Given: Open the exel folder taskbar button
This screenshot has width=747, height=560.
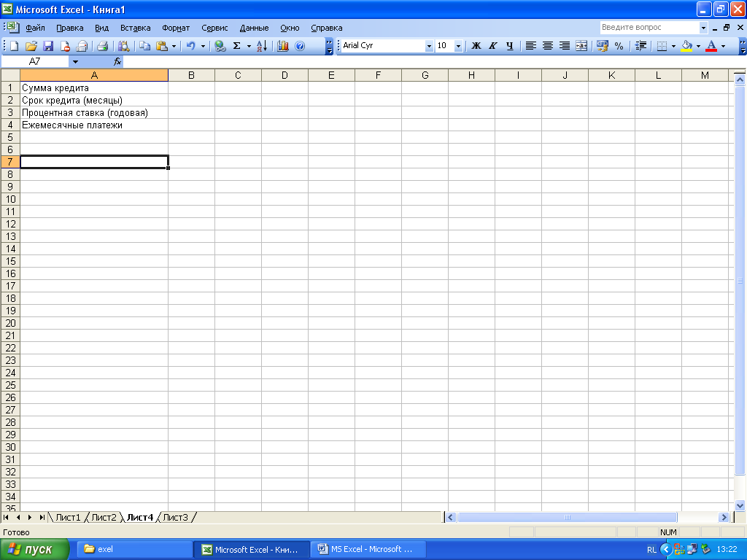Looking at the screenshot, I should [x=134, y=549].
